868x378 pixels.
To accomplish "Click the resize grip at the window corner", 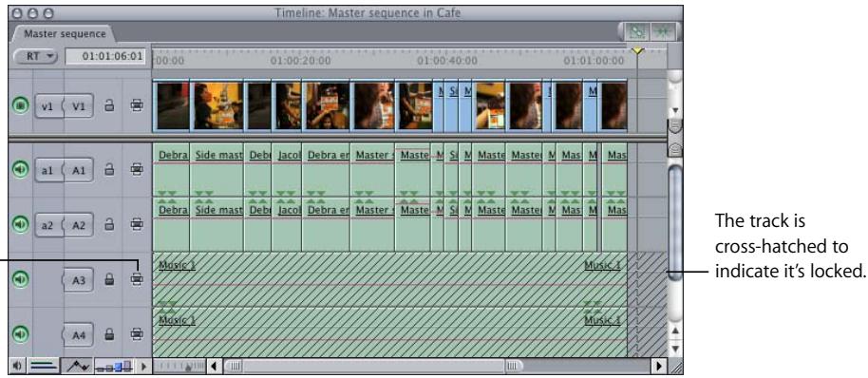I will coord(676,367).
